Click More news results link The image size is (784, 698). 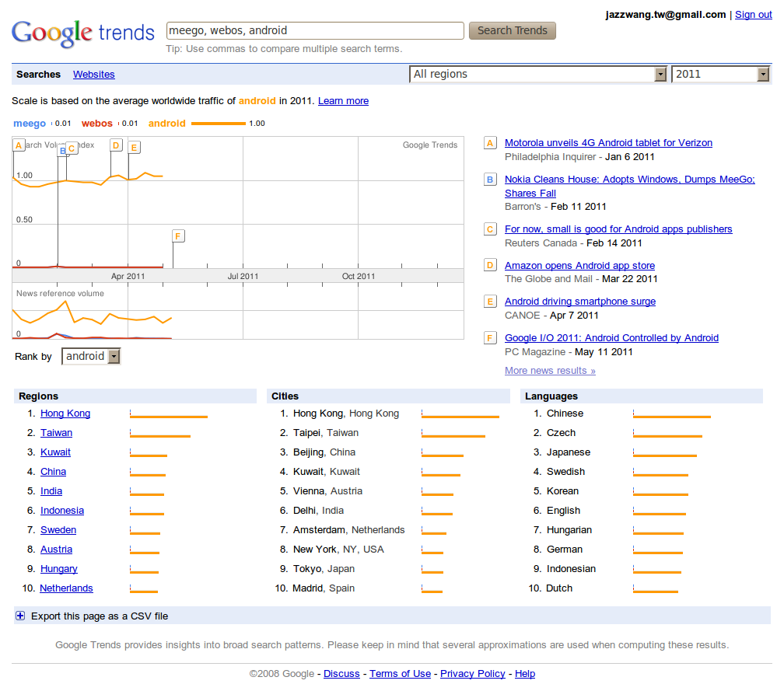pyautogui.click(x=550, y=371)
